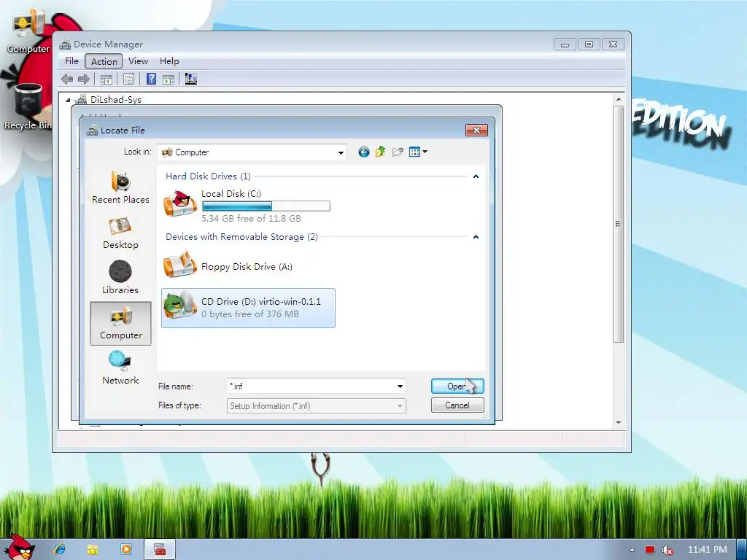This screenshot has width=747, height=560.
Task: Click the Recycle Bin desktop icon
Action: [27, 106]
